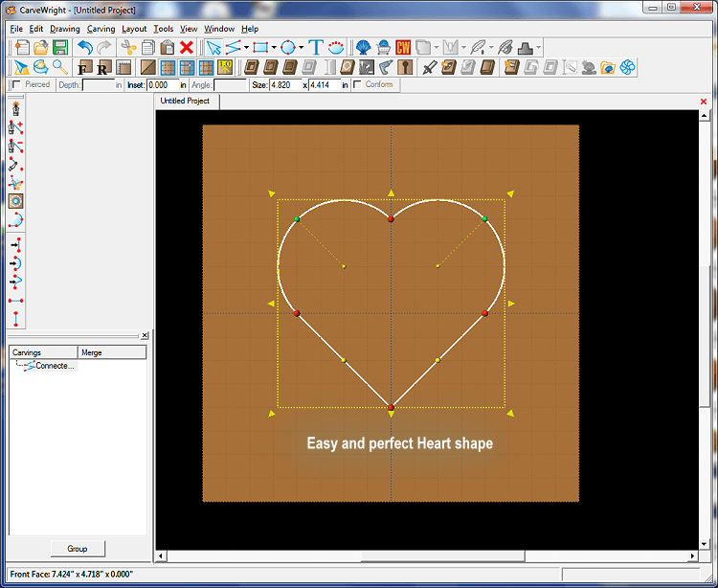The image size is (718, 588).
Task: Close the Untitled Project tab (red X)
Action: coord(704,102)
